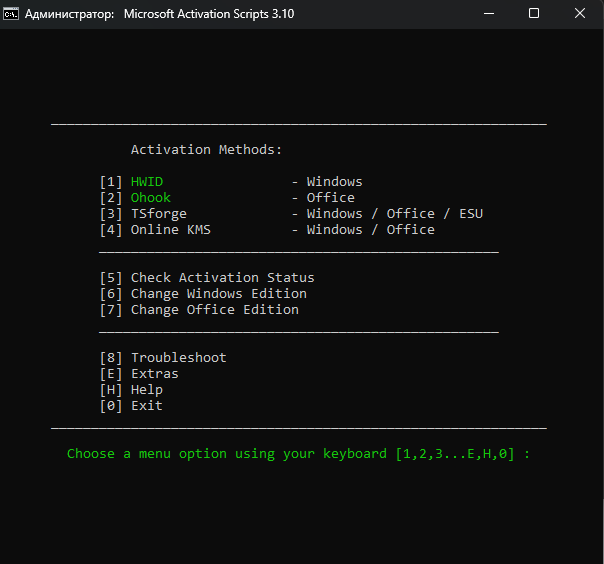Click "- Windows" description beside HWID
This screenshot has height=564, width=604.
[x=327, y=182]
